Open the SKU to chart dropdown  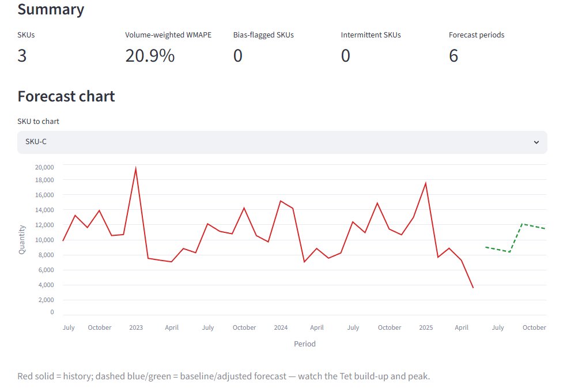coord(282,142)
